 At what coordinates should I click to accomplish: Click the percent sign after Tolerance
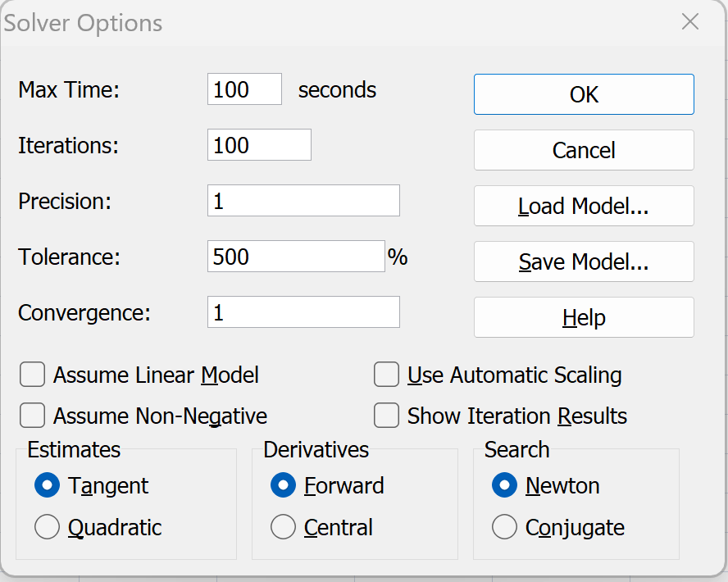pos(398,257)
